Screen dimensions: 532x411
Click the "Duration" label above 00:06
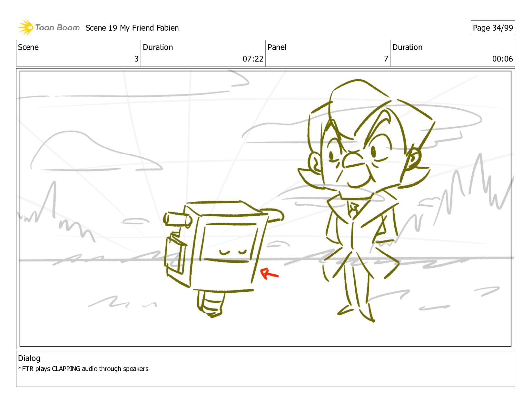coord(408,47)
